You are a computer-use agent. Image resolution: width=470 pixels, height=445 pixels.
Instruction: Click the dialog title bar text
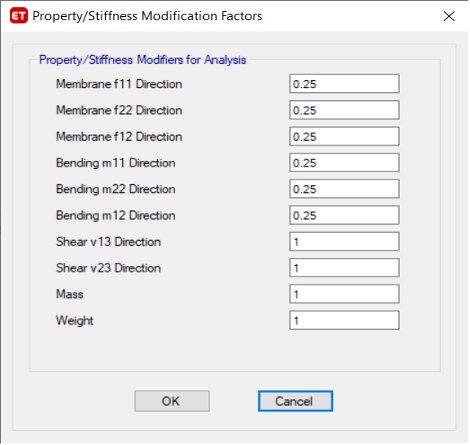[x=147, y=16]
